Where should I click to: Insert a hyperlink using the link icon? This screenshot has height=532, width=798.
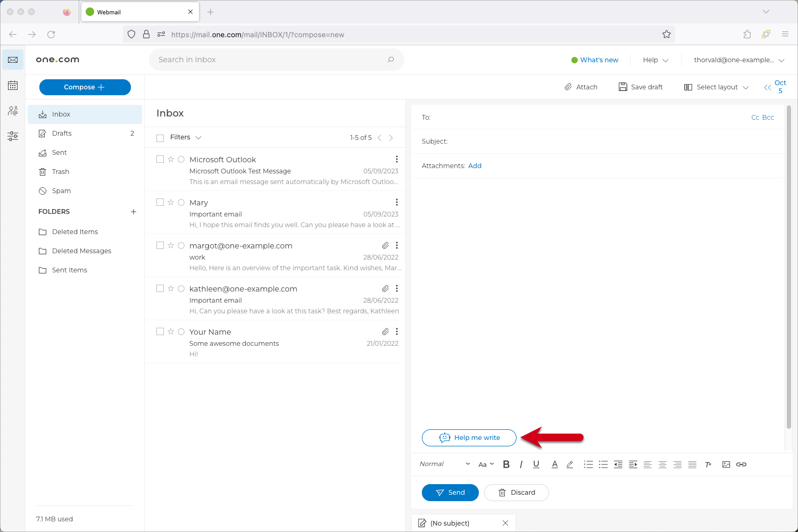(741, 464)
